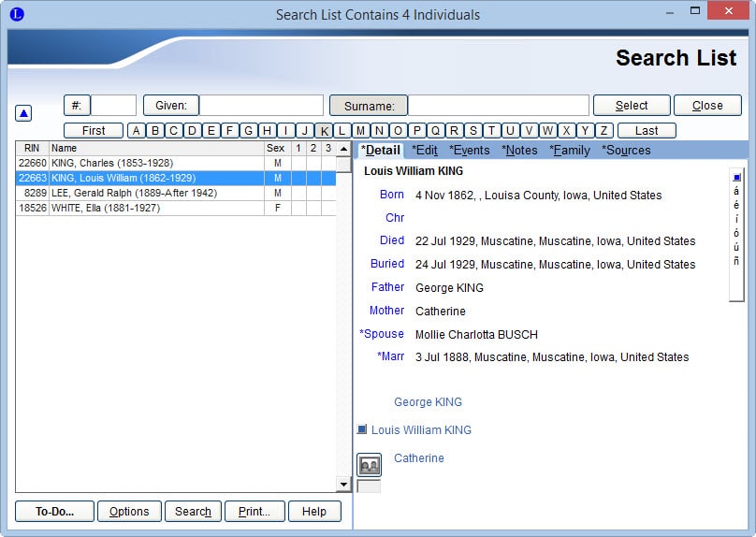Click the Chr label

(395, 217)
